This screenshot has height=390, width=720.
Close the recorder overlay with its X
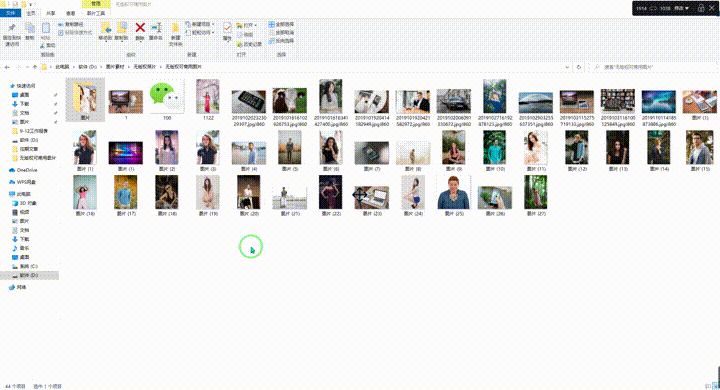tap(712, 8)
